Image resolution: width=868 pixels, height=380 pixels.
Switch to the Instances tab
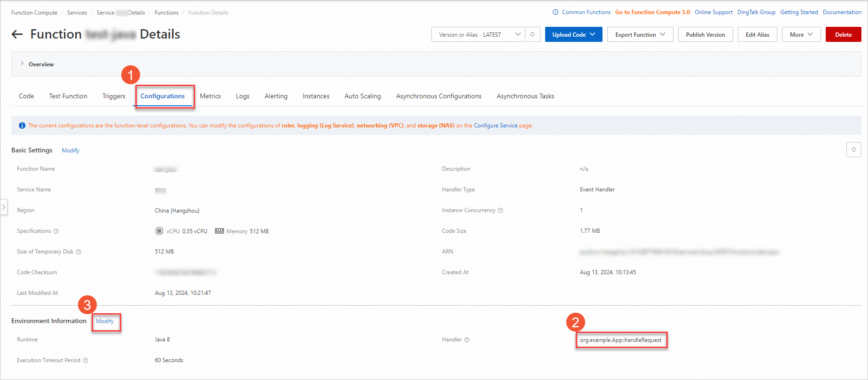[316, 96]
